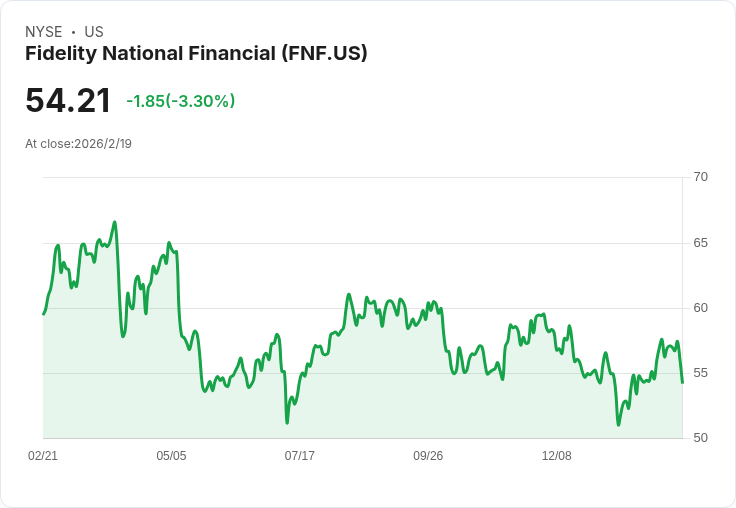Click the 05/05 date axis label
This screenshot has width=736, height=508.
(x=171, y=455)
